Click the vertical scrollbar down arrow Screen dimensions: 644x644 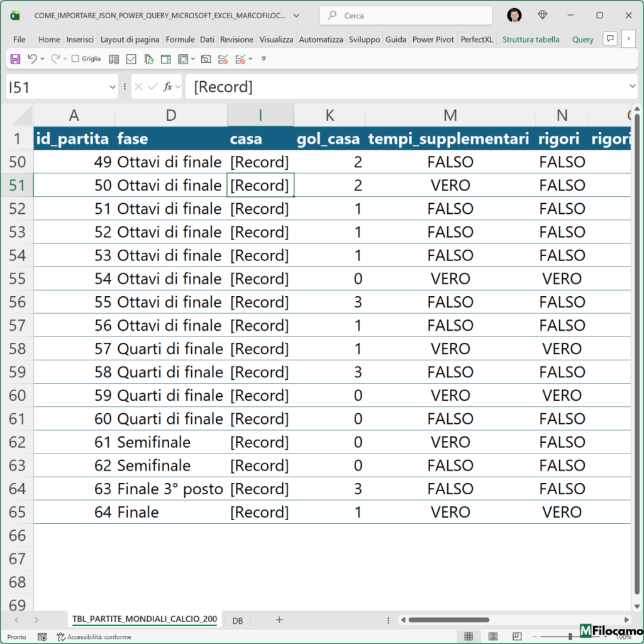click(637, 607)
